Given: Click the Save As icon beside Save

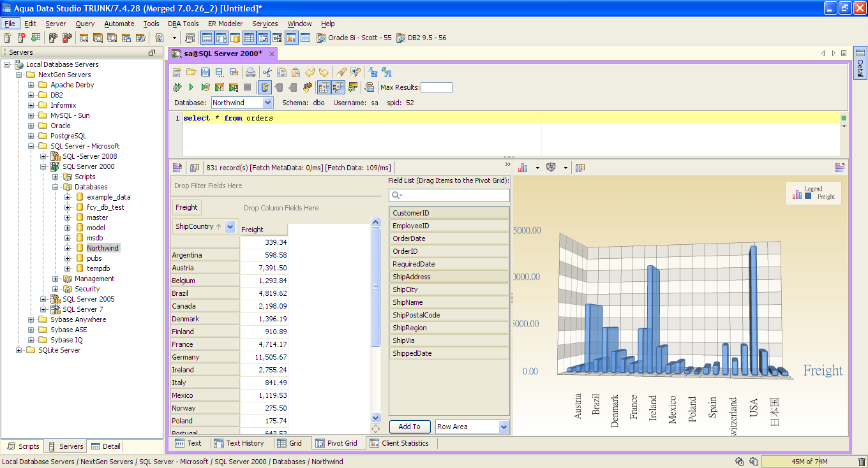Looking at the screenshot, I should pos(220,72).
